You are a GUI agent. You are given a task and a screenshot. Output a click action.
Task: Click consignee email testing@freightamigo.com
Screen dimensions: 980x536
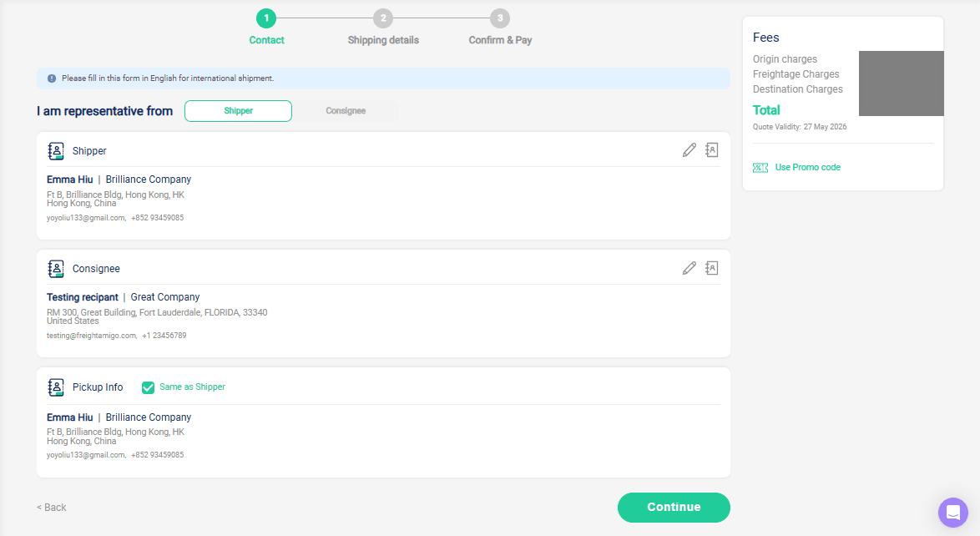(x=92, y=336)
